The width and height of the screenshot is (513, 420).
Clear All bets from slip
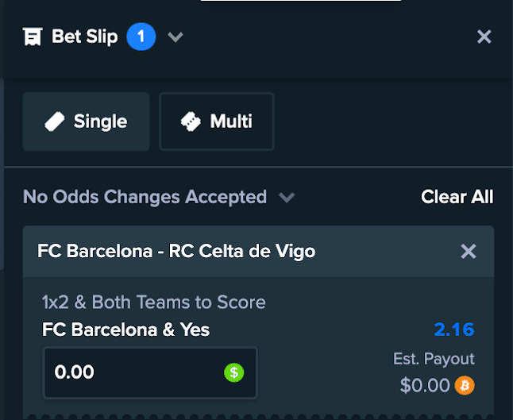point(457,197)
